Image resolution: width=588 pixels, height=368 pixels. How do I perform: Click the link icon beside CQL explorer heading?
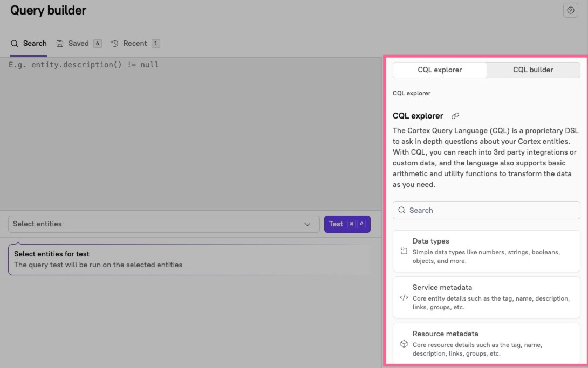tap(455, 115)
